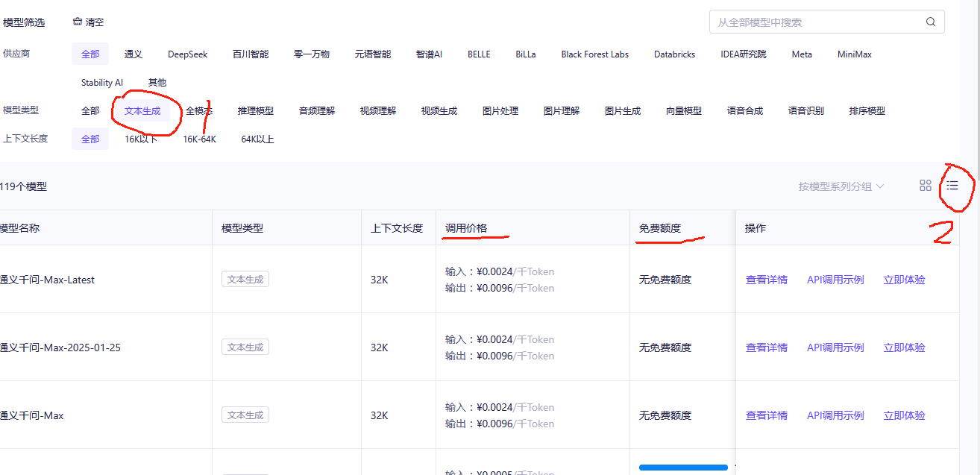Filter supplier by Meta
This screenshot has height=475, width=980.
pyautogui.click(x=802, y=54)
